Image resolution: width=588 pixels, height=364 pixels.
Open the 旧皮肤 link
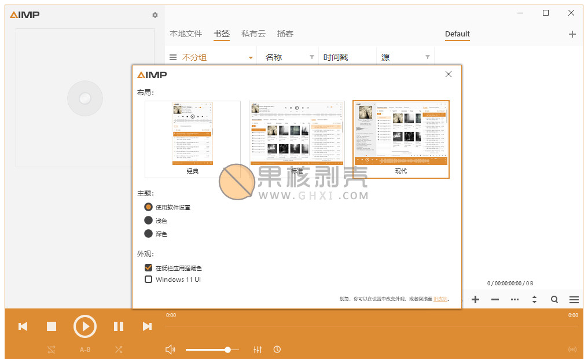(x=440, y=299)
